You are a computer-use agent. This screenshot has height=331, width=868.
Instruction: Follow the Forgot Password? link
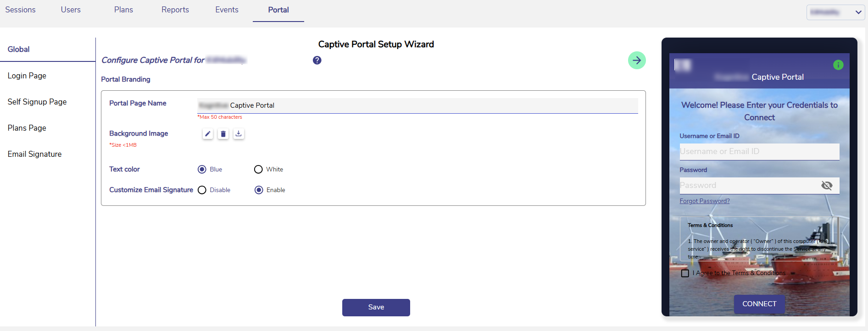pyautogui.click(x=705, y=201)
